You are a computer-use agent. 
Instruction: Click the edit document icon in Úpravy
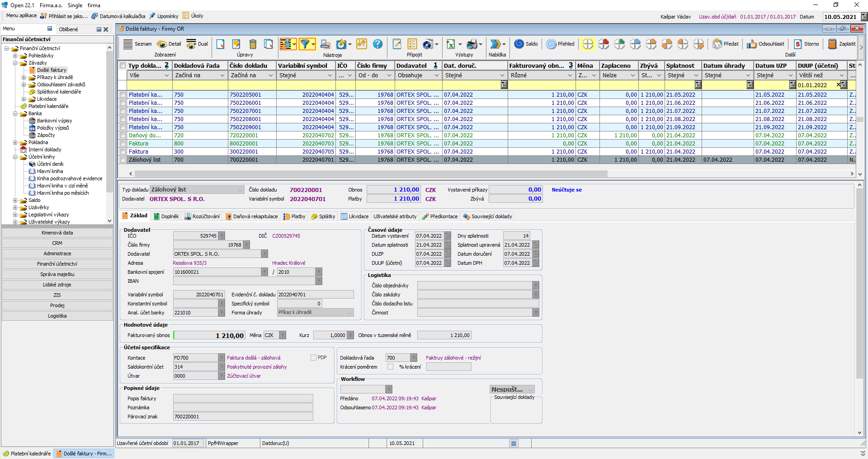tap(236, 44)
